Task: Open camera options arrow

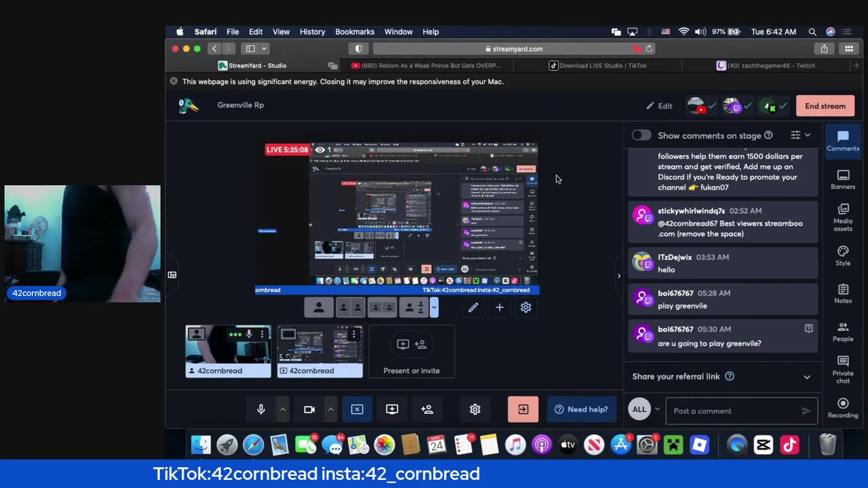Action: 331,409
